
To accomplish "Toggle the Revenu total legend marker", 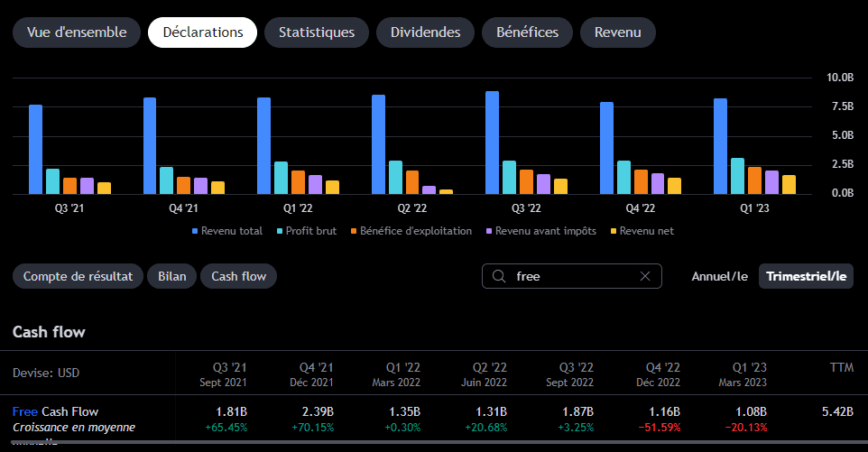I will click(195, 231).
